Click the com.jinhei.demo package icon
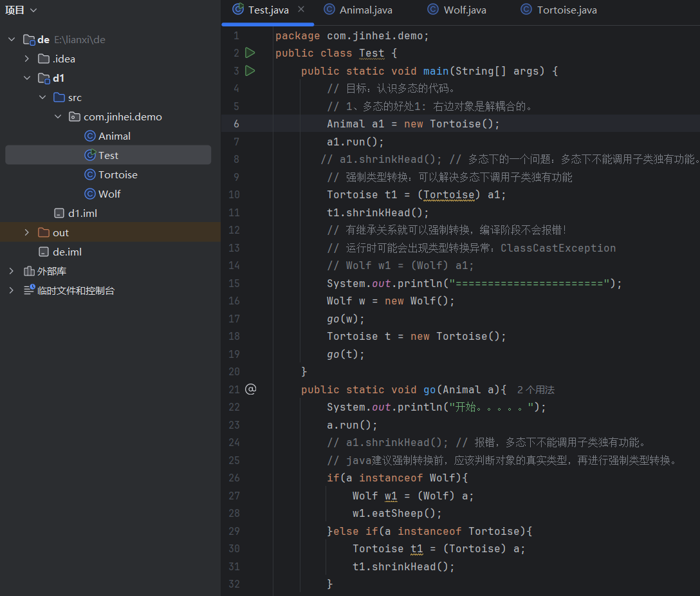The height and width of the screenshot is (596, 700). [75, 116]
